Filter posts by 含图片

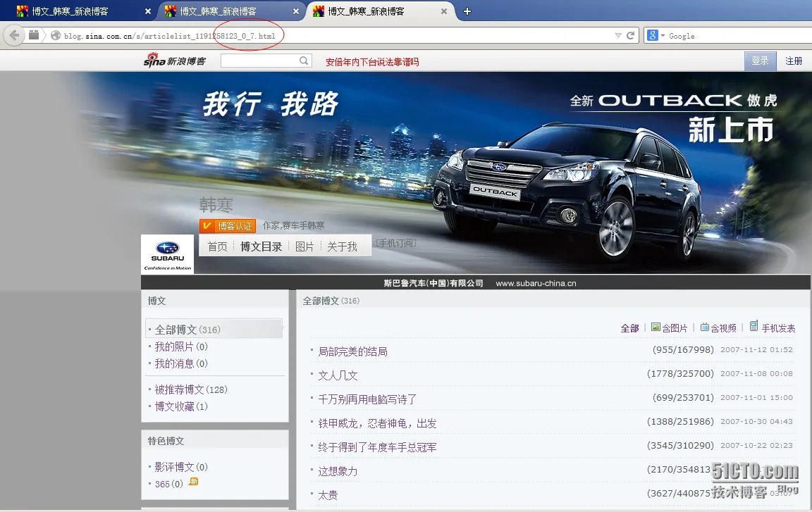(x=670, y=328)
